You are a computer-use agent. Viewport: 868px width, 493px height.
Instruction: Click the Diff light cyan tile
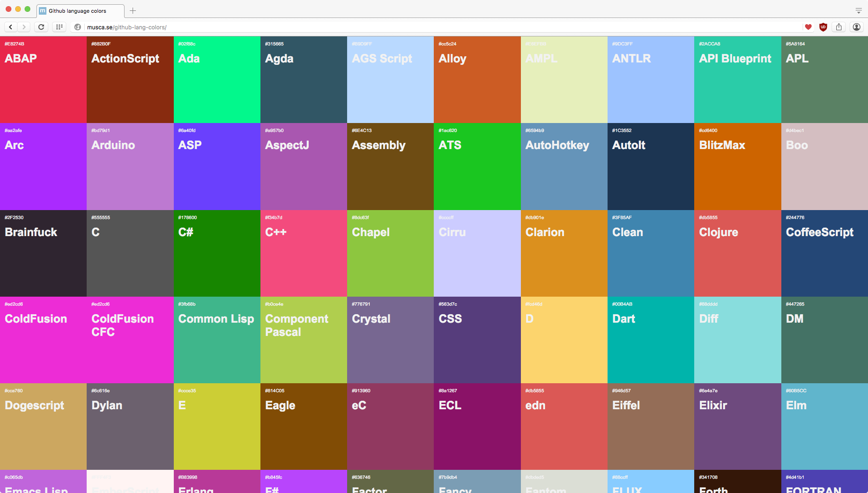coord(738,340)
